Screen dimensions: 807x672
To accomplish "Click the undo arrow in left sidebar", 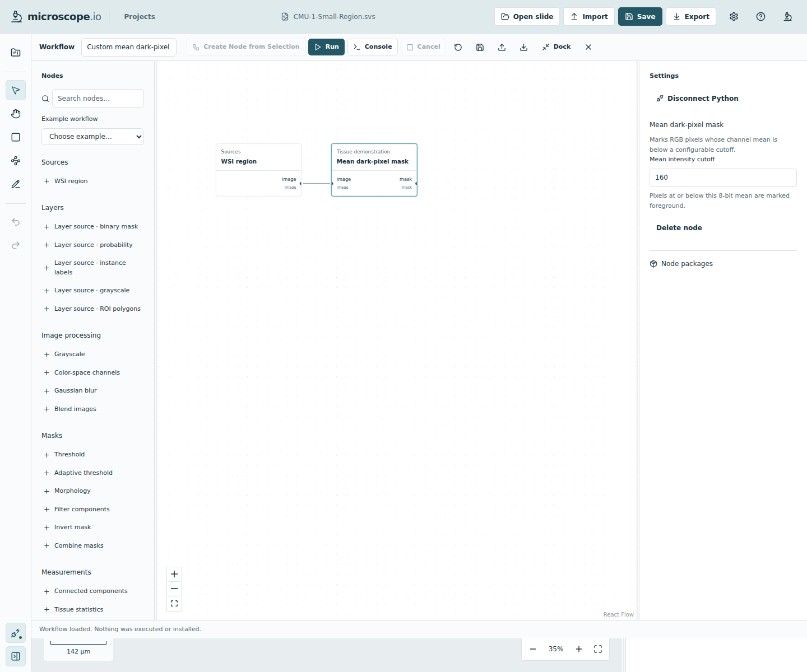I will point(16,222).
